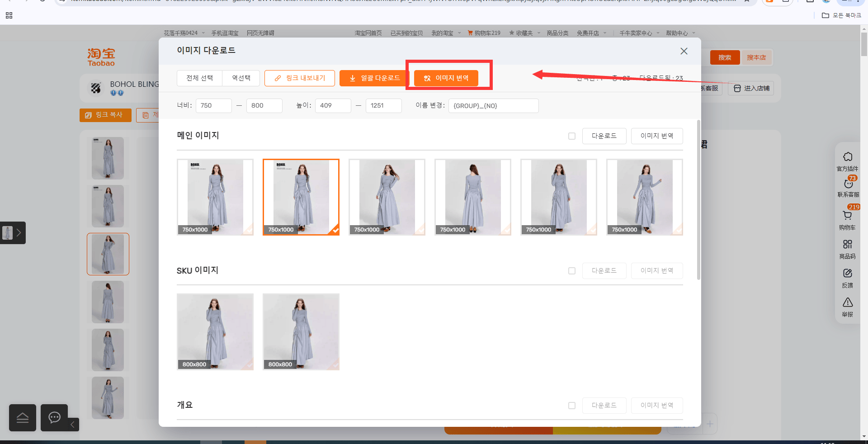The width and height of the screenshot is (868, 444).
Task: Click the 일괄 다운로드 bulk download button
Action: (x=375, y=78)
